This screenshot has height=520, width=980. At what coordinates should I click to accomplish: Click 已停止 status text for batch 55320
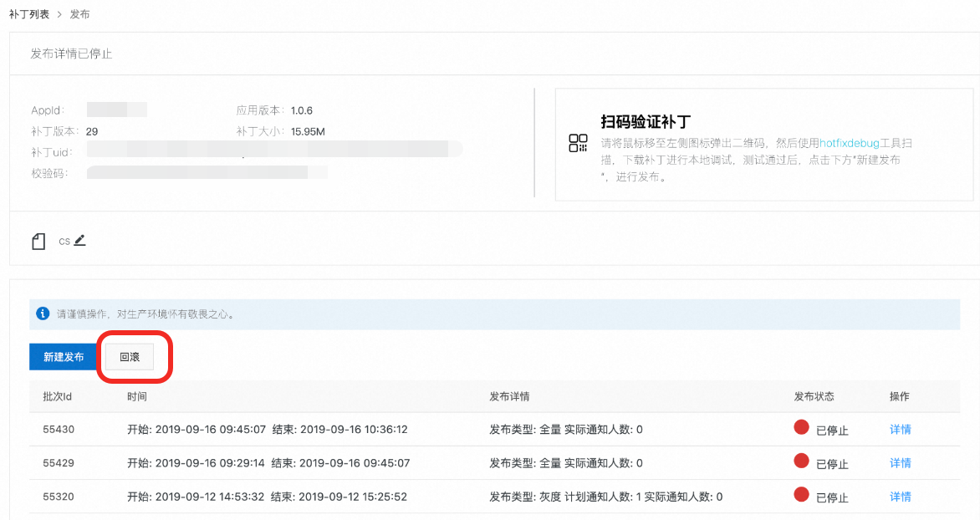pos(832,498)
